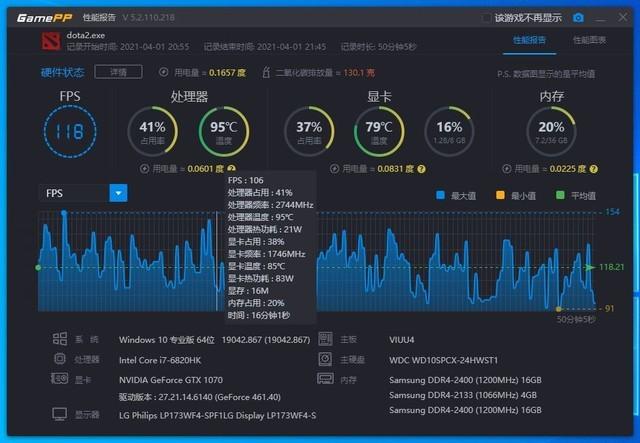Click the Intel Core i7-6820HK text
Image resolution: width=640 pixels, height=443 pixels.
160,360
